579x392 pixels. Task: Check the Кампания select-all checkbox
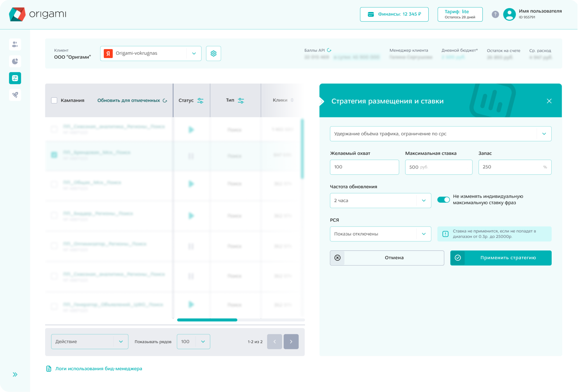(x=54, y=100)
